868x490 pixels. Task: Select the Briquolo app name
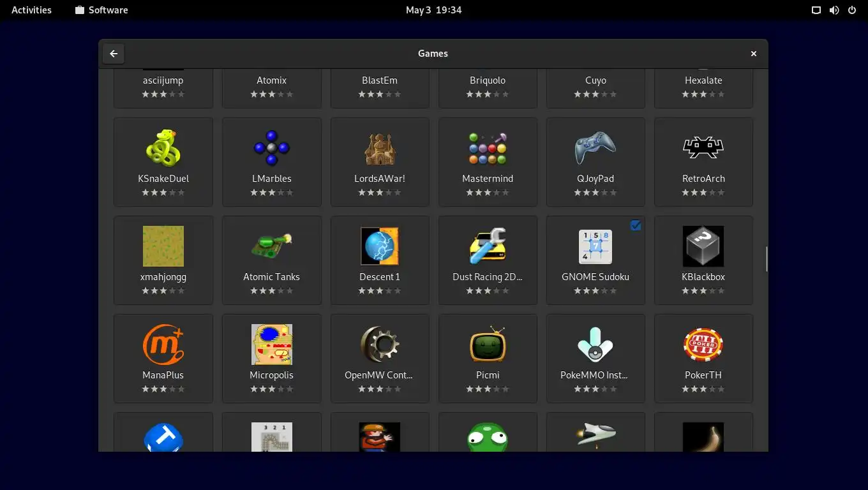click(488, 80)
